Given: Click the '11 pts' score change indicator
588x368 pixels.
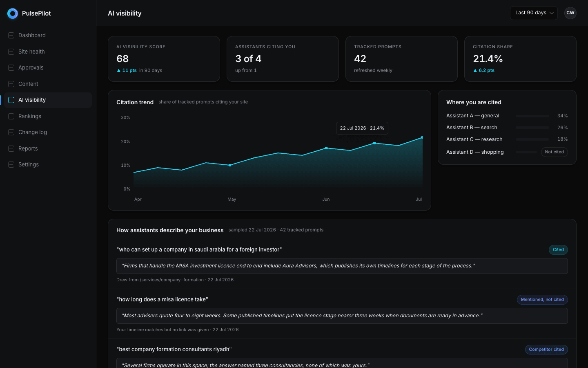Looking at the screenshot, I should coord(127,70).
